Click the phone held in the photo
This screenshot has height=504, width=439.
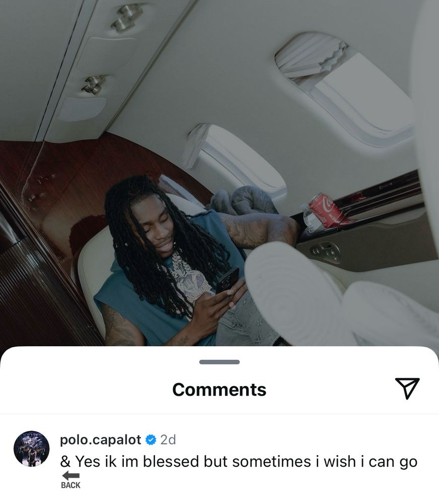(228, 280)
